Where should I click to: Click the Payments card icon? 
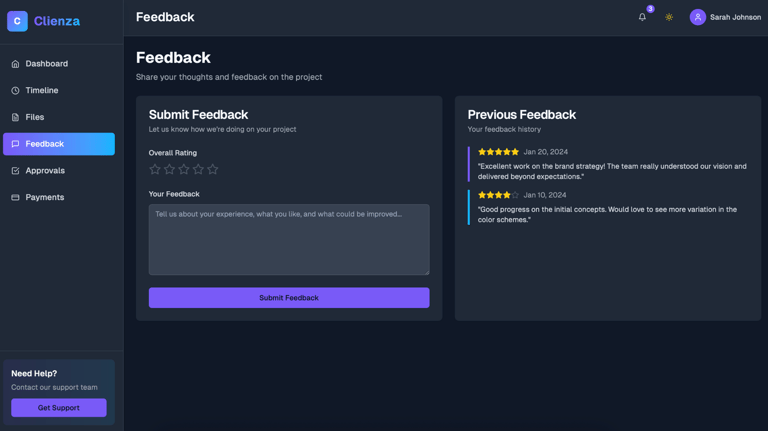tap(15, 197)
